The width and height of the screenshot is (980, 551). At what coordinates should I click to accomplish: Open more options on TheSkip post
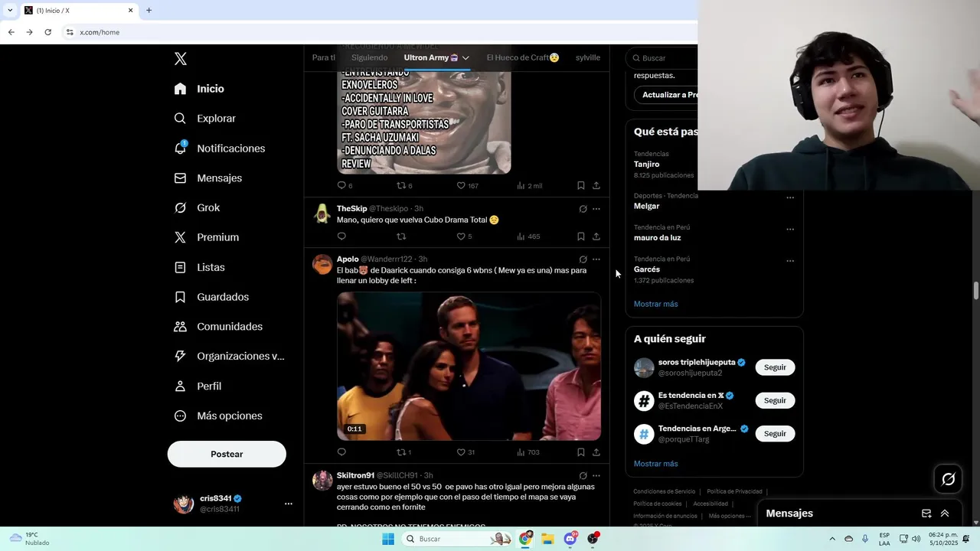pyautogui.click(x=596, y=209)
